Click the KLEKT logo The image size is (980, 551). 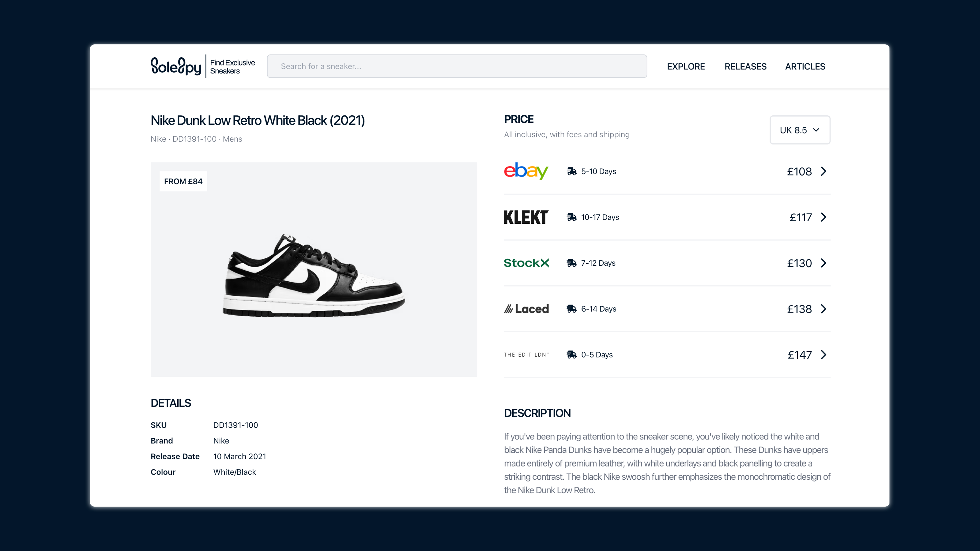(x=526, y=217)
